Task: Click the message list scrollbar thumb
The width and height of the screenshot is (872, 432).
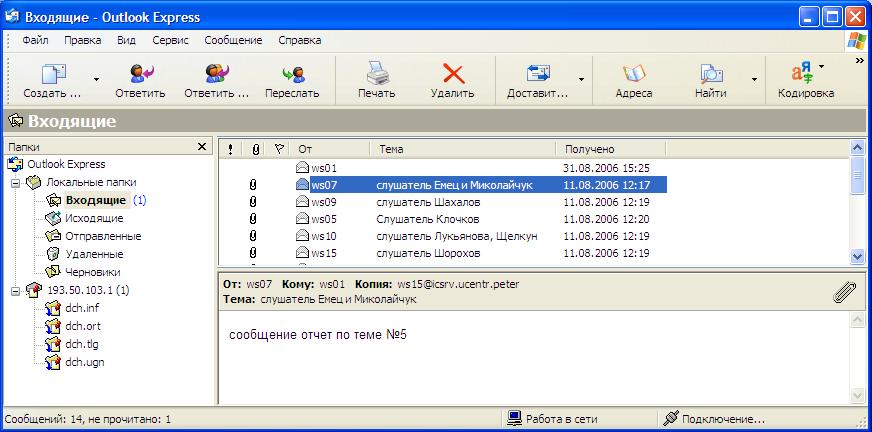Action: (858, 176)
